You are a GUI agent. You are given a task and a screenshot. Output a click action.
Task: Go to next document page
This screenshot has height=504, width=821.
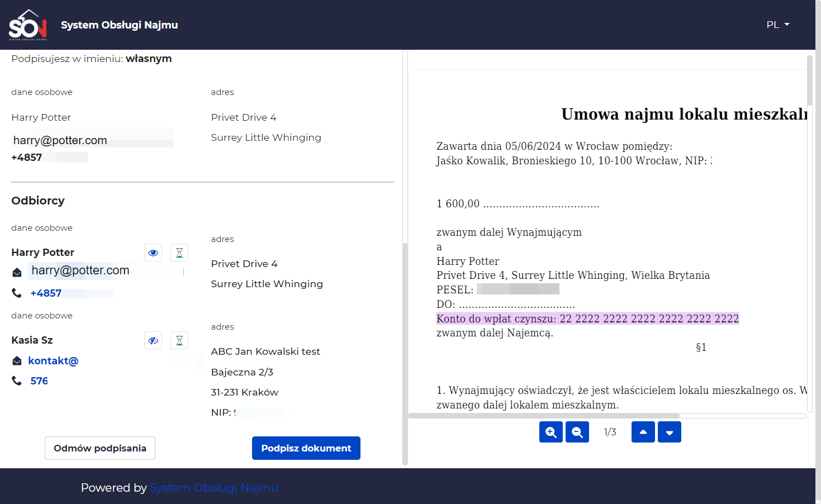pos(670,432)
